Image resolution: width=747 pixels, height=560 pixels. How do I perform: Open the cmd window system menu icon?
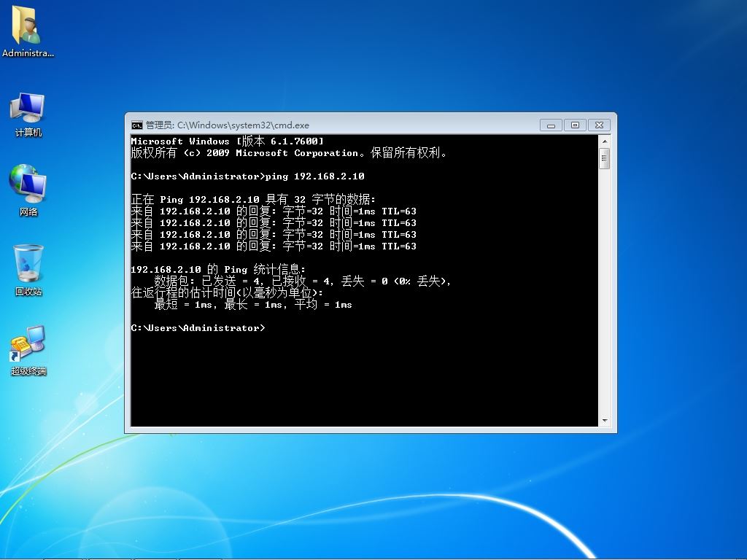[x=136, y=125]
